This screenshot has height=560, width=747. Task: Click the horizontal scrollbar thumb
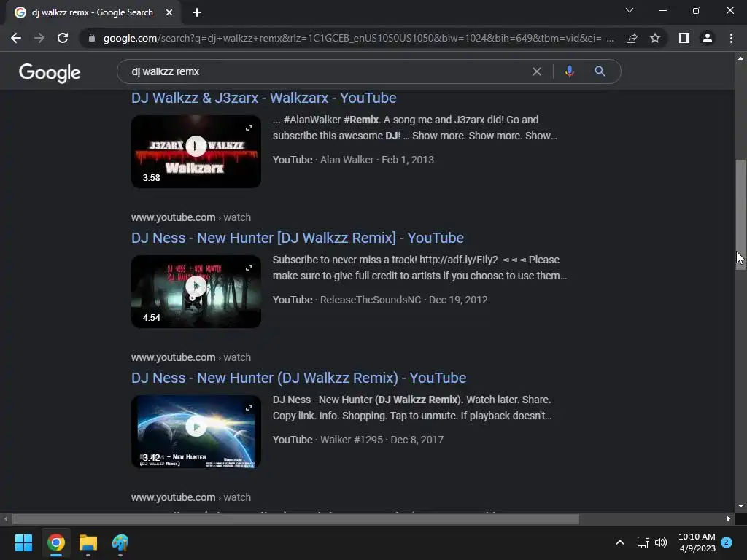295,518
